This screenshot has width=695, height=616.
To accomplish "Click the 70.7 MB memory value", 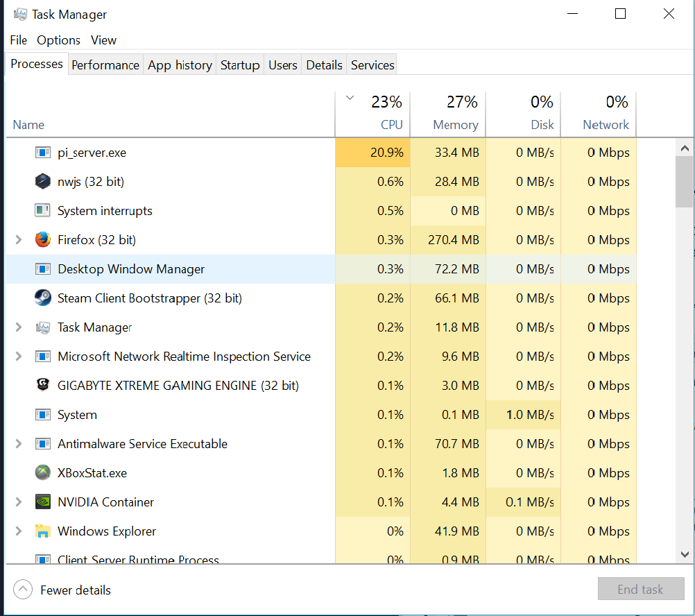I will click(457, 443).
